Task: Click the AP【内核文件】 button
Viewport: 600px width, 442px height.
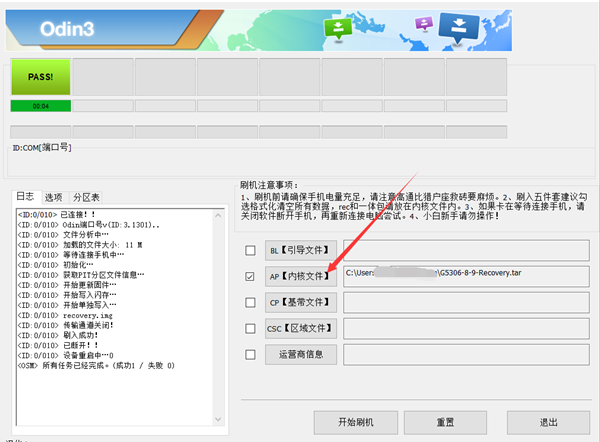Action: [x=301, y=276]
